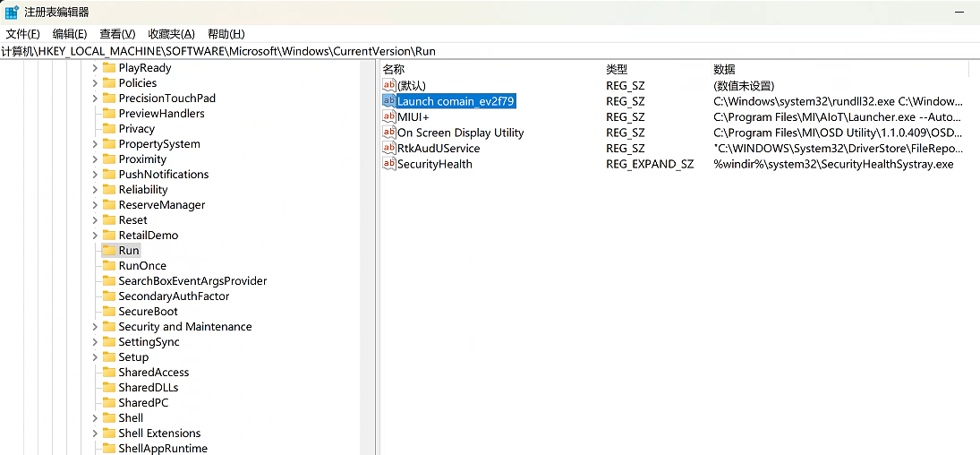
Task: Expand the PlayReady key
Action: (x=95, y=67)
